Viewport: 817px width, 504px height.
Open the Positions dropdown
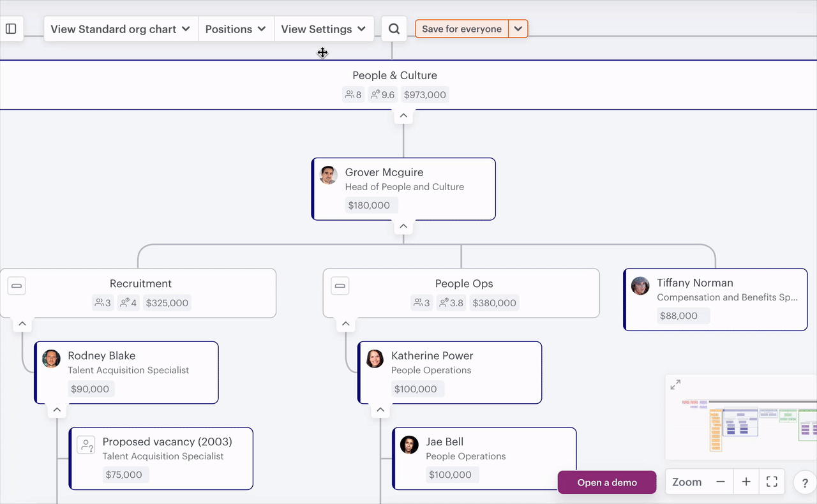[x=236, y=28]
